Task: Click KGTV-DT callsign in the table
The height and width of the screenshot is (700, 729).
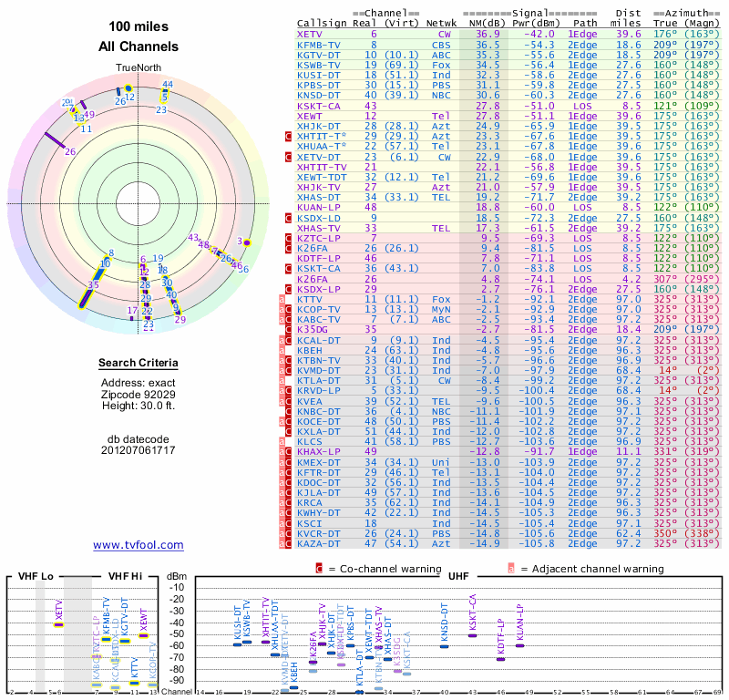Action: [x=319, y=56]
